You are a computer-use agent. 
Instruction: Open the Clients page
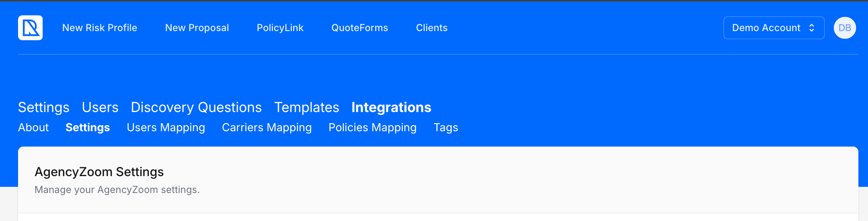coord(432,28)
